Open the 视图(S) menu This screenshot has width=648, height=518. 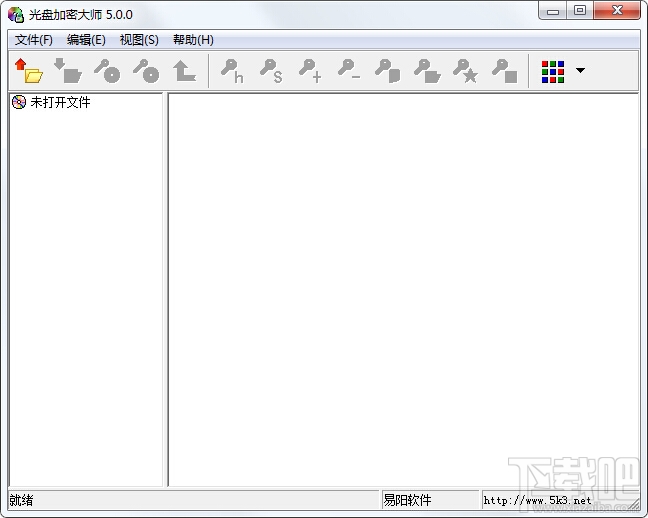click(x=139, y=40)
